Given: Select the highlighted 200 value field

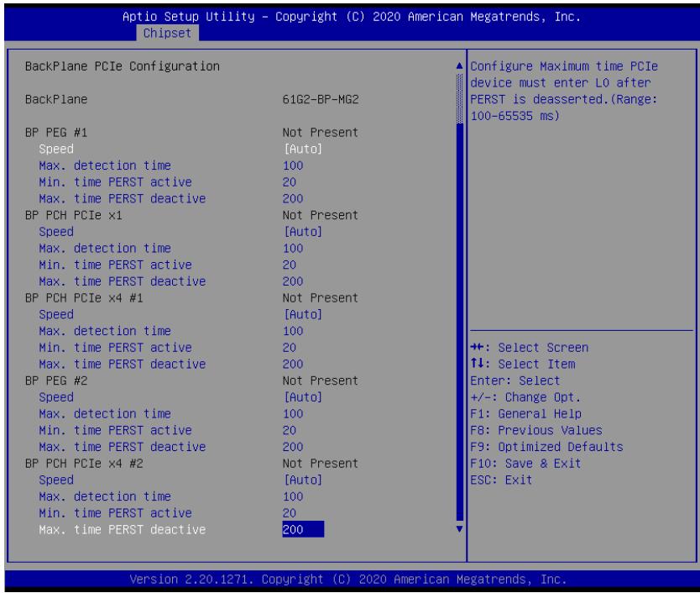Looking at the screenshot, I should pyautogui.click(x=303, y=529).
